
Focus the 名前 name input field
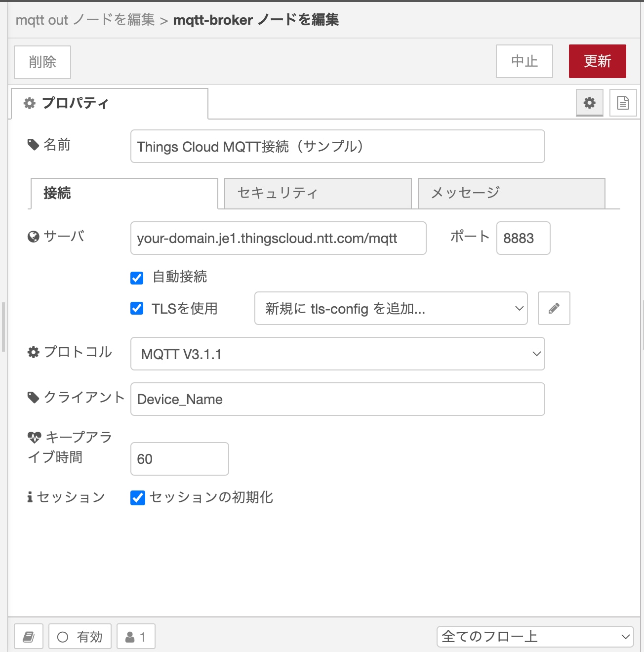click(338, 146)
